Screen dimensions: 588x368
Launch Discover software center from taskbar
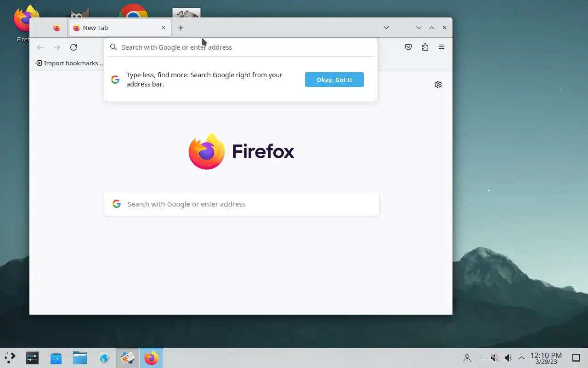[56, 358]
